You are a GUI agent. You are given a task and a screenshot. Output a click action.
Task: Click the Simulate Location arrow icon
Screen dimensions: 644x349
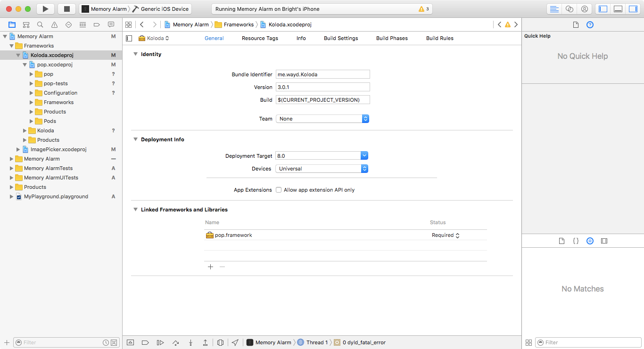(x=235, y=342)
